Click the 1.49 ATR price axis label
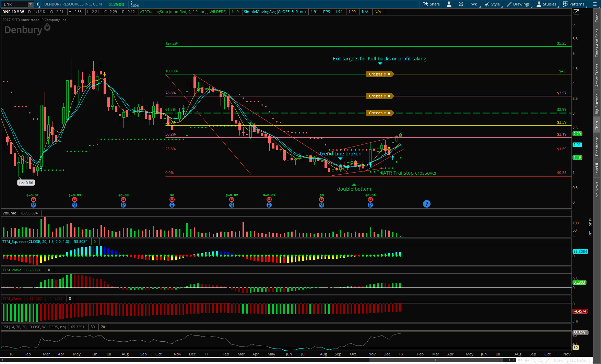Screen dimensions: 601x364 [x=577, y=157]
